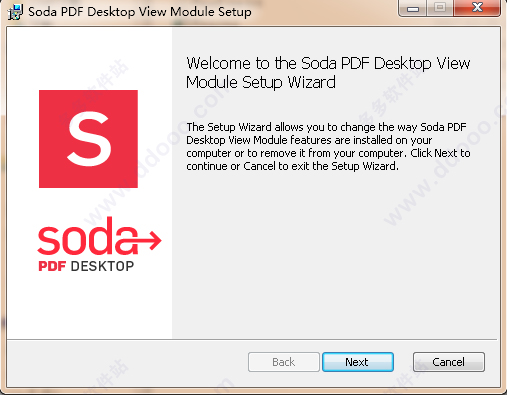Close the setup window
The image size is (507, 395).
[x=477, y=8]
